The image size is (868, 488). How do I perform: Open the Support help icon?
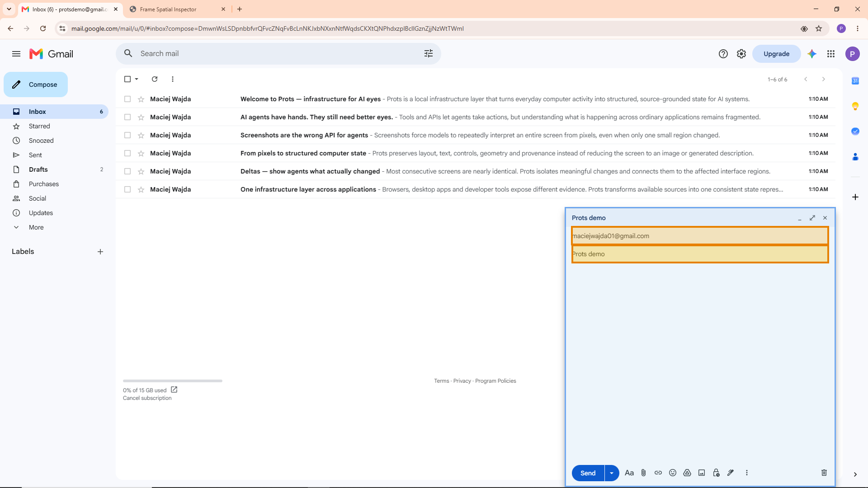click(723, 54)
